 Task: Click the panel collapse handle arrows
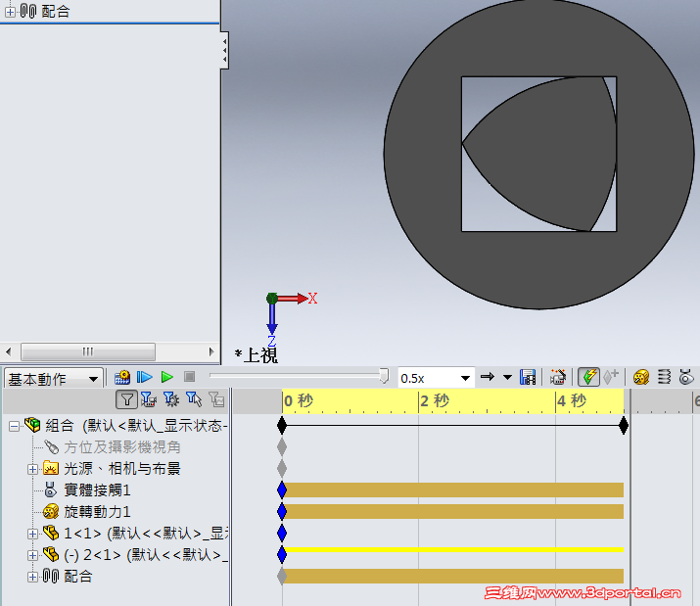point(224,50)
